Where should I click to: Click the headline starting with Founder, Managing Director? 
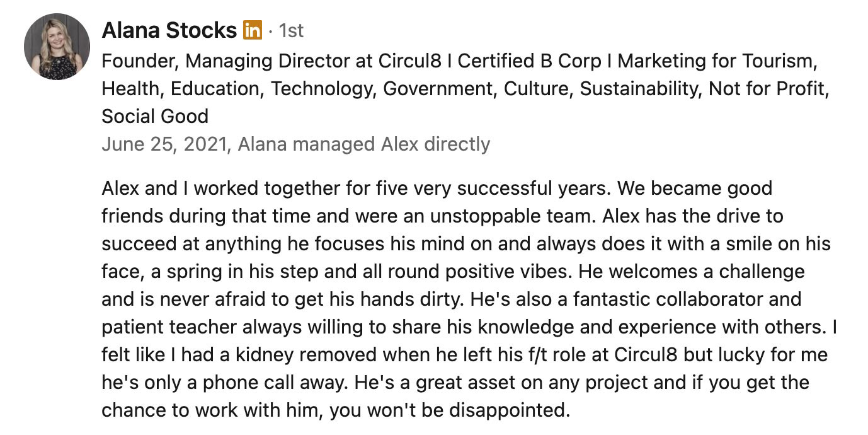point(465,88)
